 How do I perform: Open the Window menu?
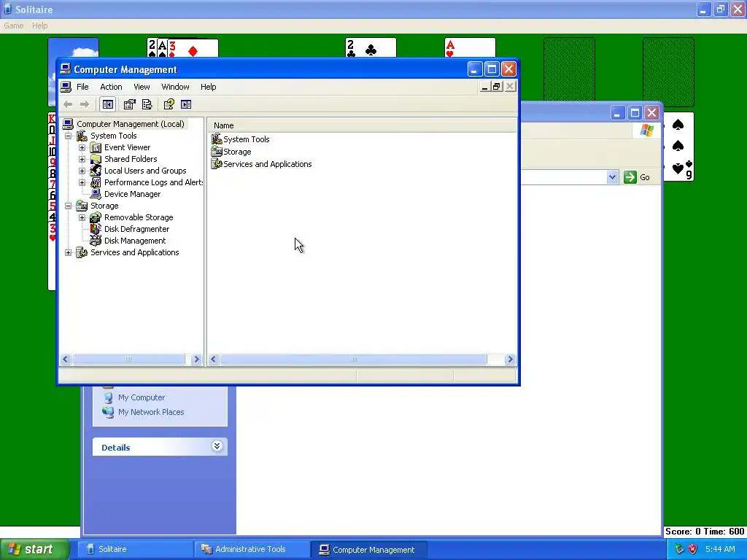click(x=175, y=87)
